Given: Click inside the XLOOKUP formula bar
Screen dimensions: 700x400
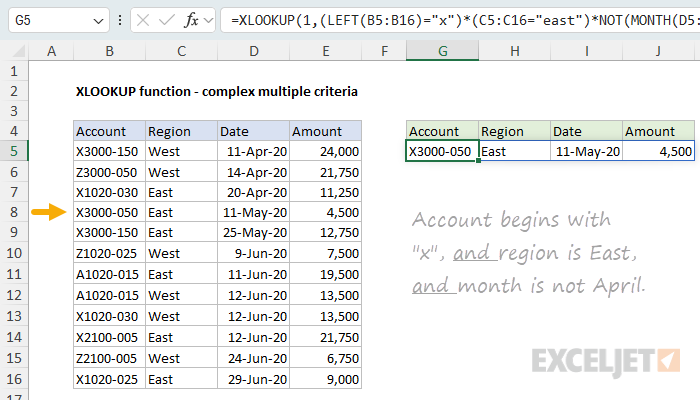Looking at the screenshot, I should [x=461, y=20].
